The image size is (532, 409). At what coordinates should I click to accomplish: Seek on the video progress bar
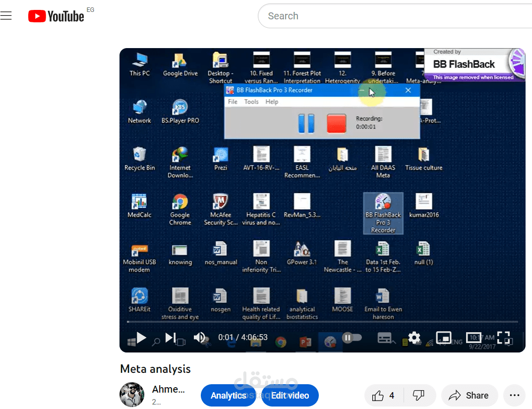coord(322,321)
